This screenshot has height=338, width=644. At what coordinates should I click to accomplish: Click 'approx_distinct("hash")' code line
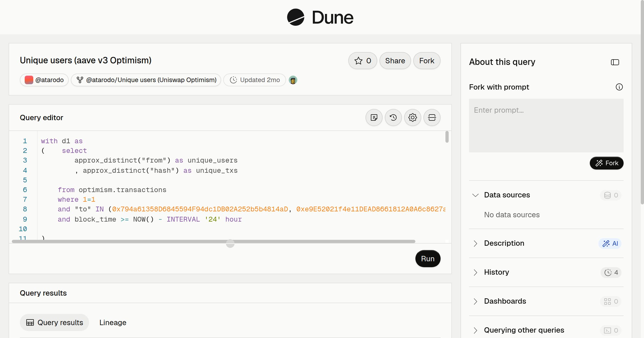pos(156,171)
